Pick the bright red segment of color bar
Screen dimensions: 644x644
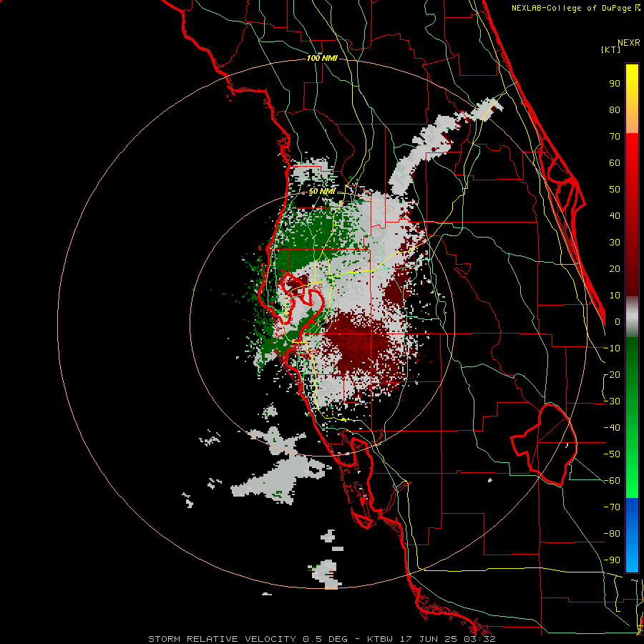point(632,150)
